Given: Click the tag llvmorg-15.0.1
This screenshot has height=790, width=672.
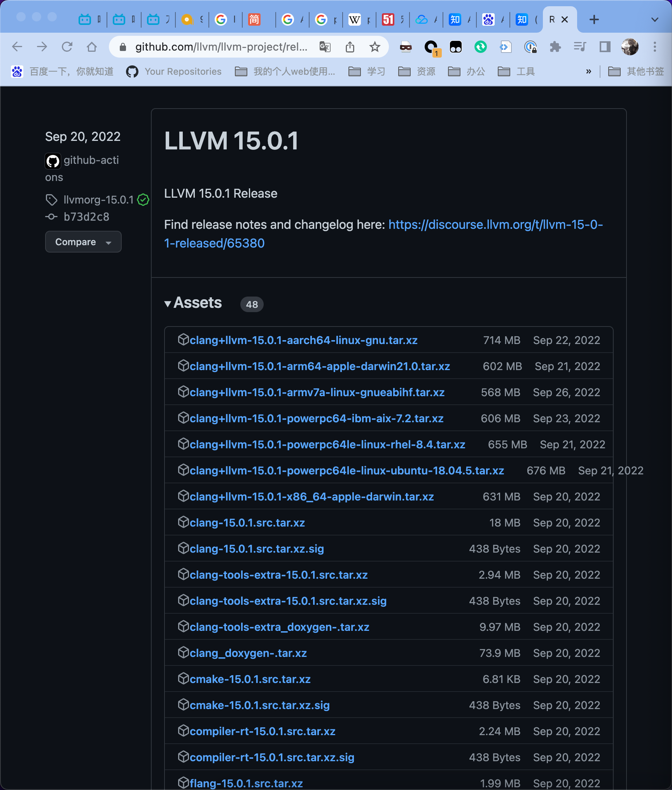Looking at the screenshot, I should coord(98,200).
